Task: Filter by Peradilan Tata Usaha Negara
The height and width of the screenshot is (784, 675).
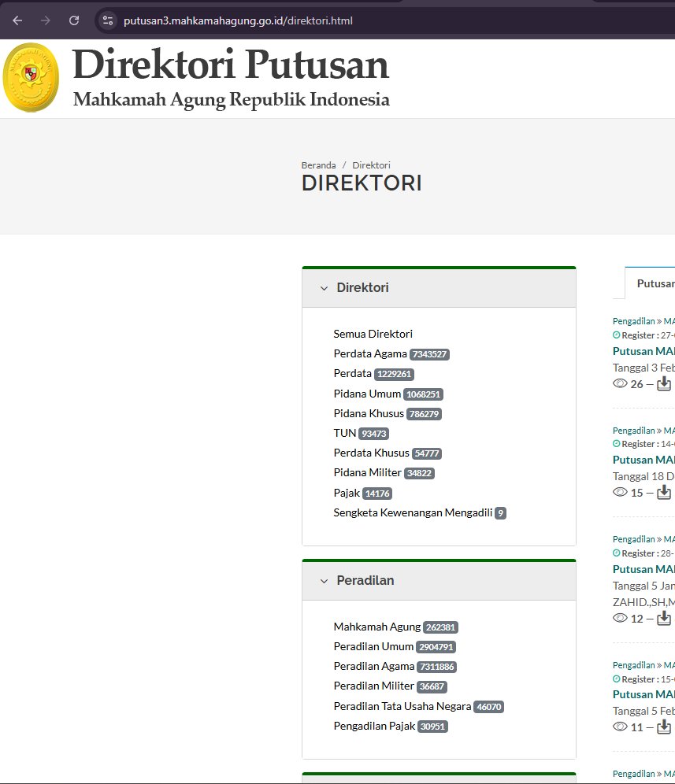Action: 402,706
